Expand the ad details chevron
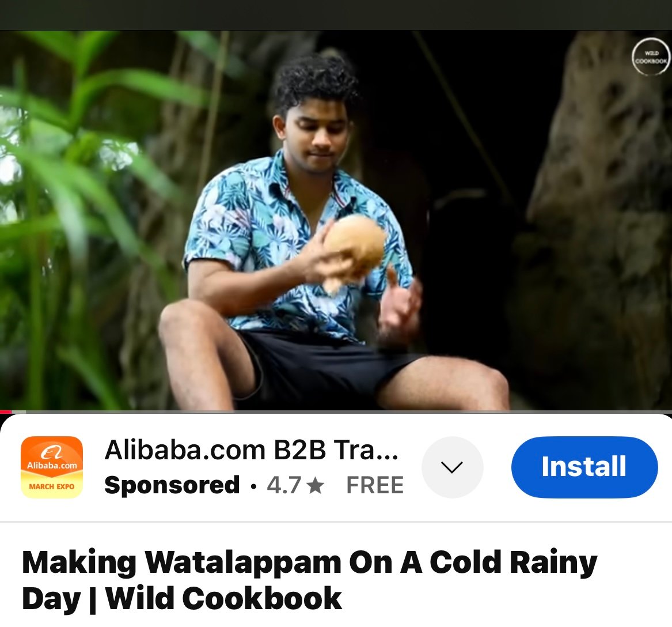The height and width of the screenshot is (627, 672). (452, 467)
